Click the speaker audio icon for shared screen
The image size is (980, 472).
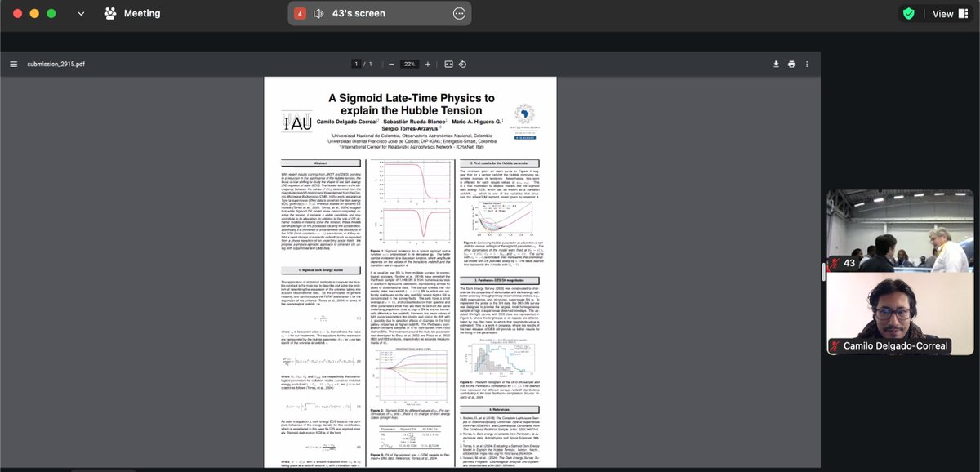(318, 13)
